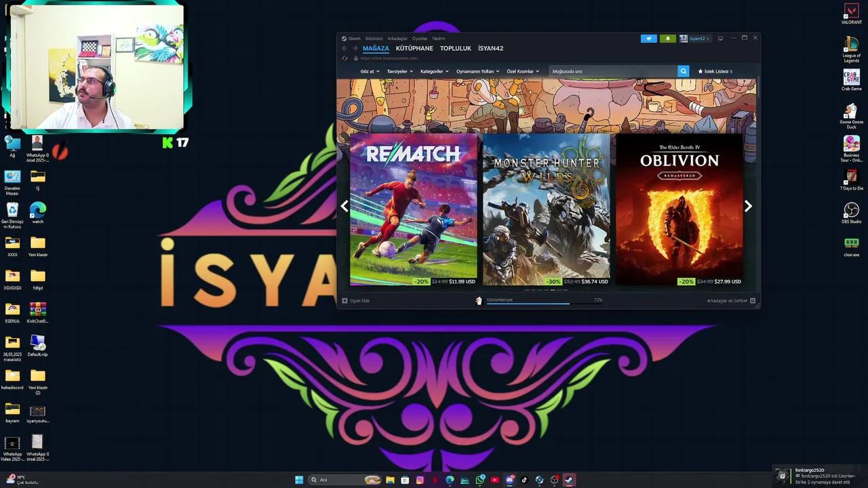Open the Steam downloads icon beside Güncelleniyor
The height and width of the screenshot is (488, 868).
[x=479, y=300]
